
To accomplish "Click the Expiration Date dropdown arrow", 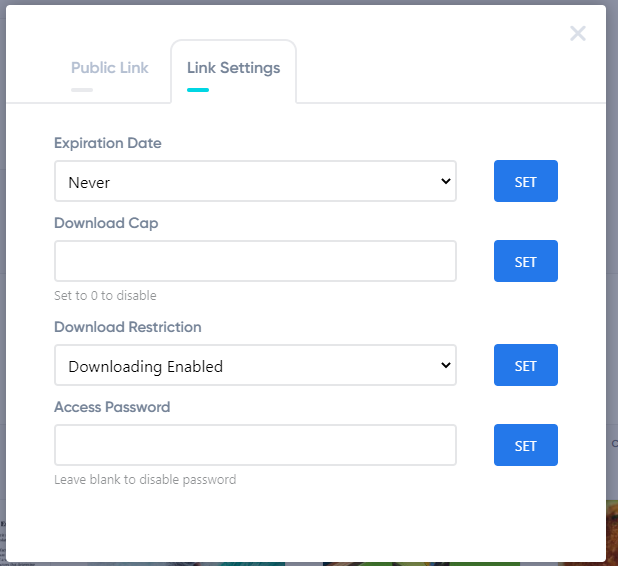I will pyautogui.click(x=446, y=181).
